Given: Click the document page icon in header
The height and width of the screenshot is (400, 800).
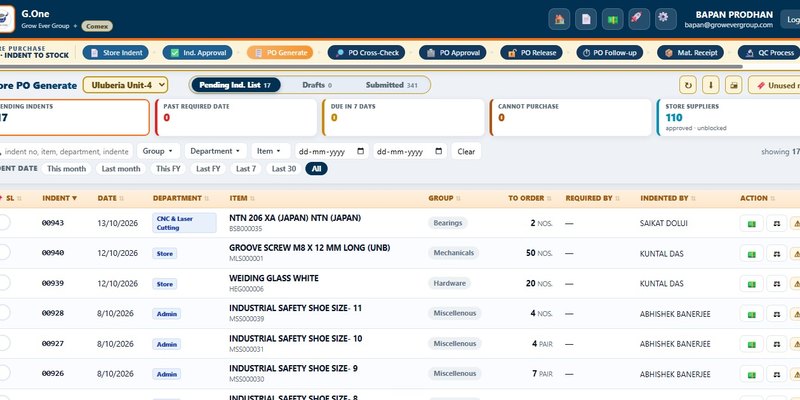Looking at the screenshot, I should click(x=586, y=19).
